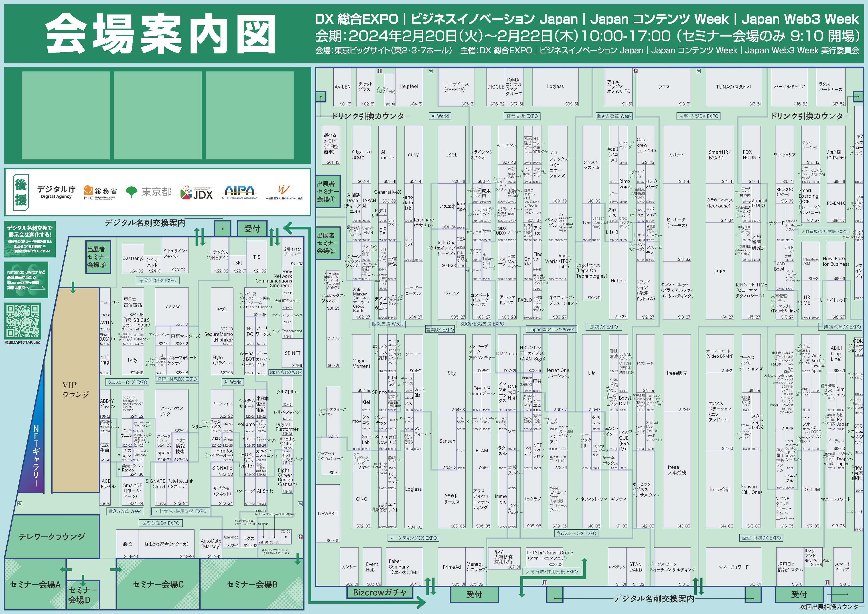
Task: Select セミナー会場A room
Action: point(35,585)
